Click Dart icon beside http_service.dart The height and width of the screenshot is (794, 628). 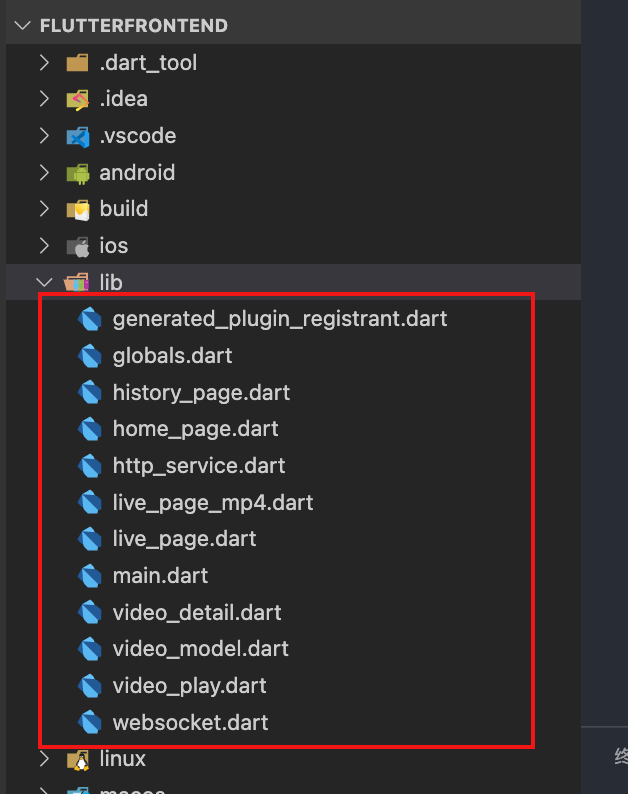point(90,466)
